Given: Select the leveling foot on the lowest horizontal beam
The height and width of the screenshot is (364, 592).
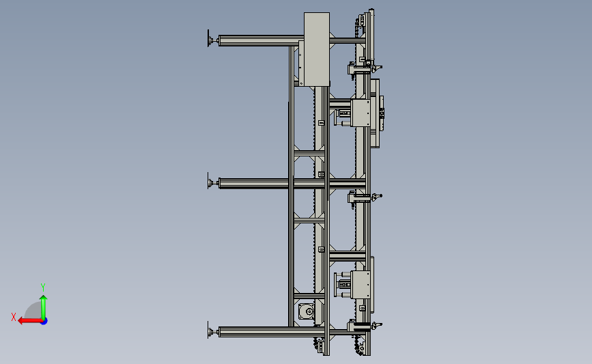Looking at the screenshot, I should [x=212, y=331].
